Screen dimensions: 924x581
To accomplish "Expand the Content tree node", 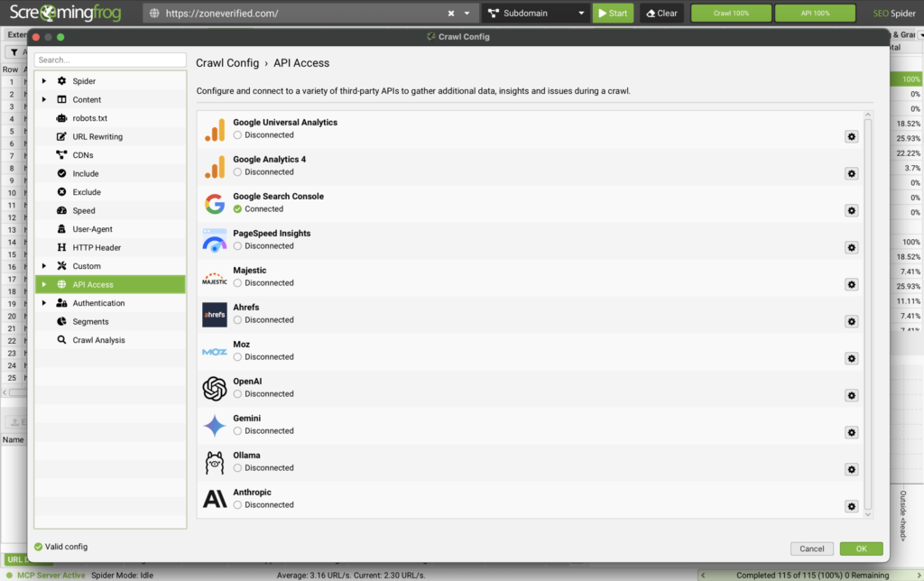I will tap(43, 99).
